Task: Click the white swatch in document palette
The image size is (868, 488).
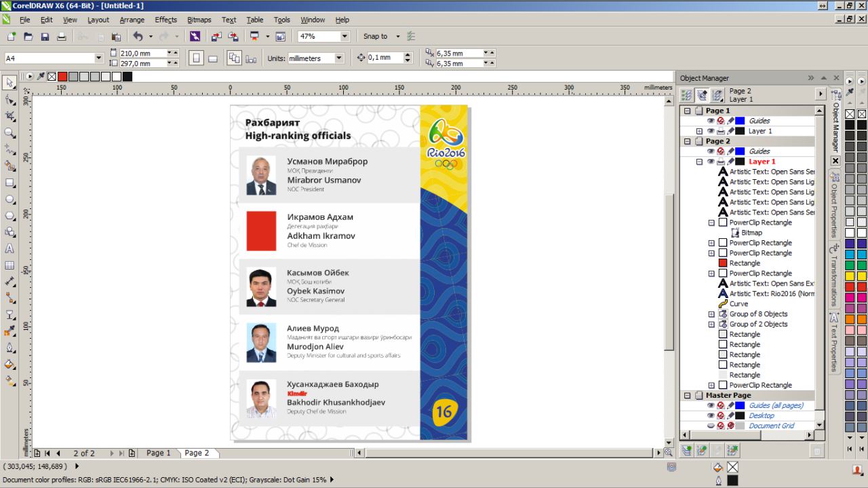Action: point(117,77)
